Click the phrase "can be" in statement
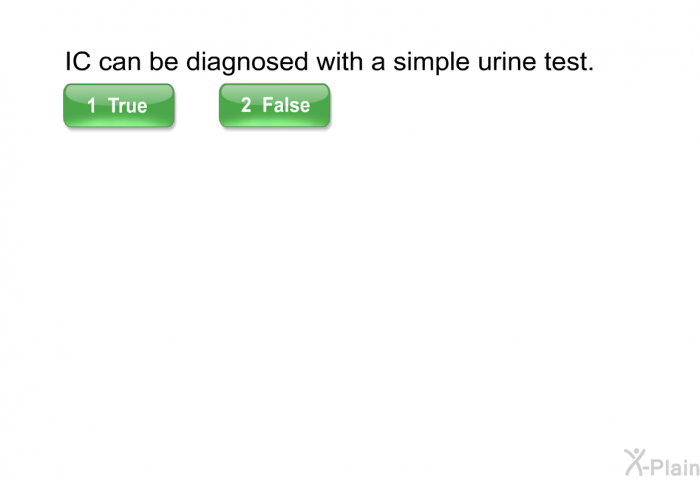Viewport: 700px width, 480px height. pos(138,62)
